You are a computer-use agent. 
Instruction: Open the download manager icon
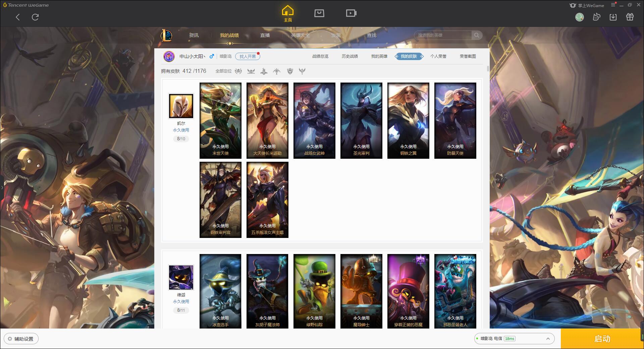pyautogui.click(x=613, y=17)
